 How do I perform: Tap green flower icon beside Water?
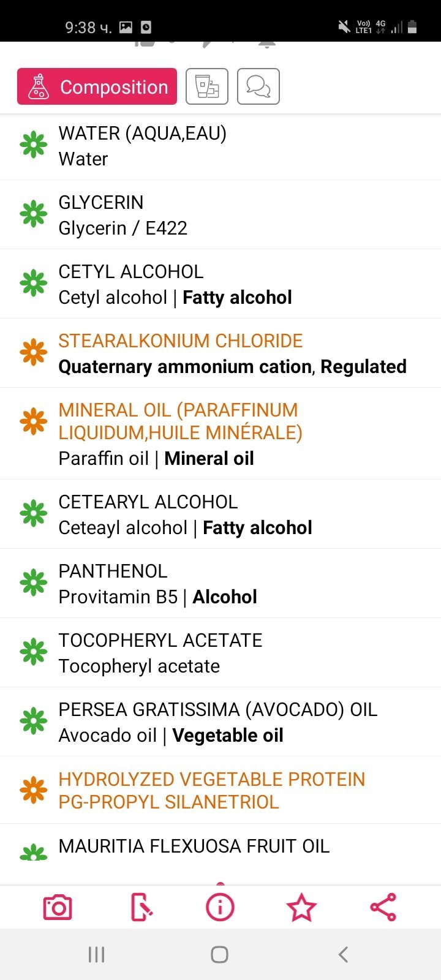[34, 145]
